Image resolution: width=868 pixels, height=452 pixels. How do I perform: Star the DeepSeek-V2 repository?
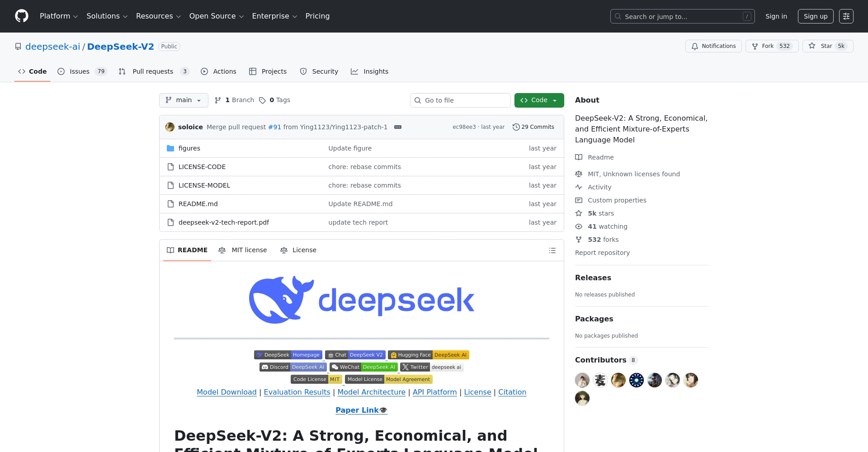(x=827, y=46)
